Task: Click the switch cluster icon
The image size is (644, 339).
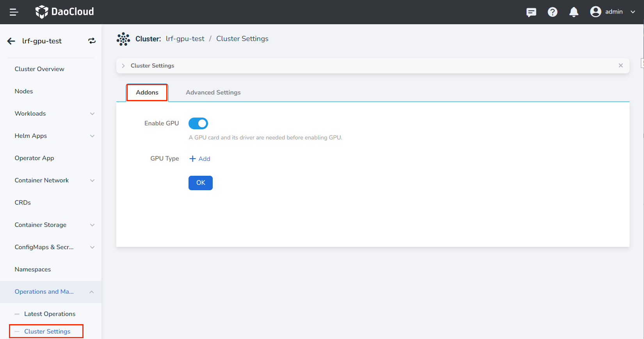Action: point(92,41)
